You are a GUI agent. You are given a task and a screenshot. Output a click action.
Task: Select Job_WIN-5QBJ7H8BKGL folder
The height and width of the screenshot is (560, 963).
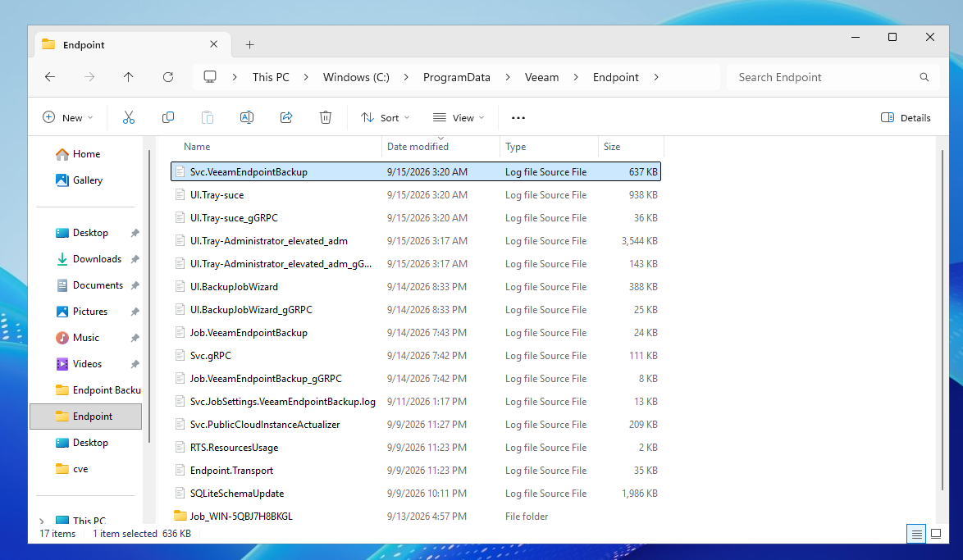(416, 517)
